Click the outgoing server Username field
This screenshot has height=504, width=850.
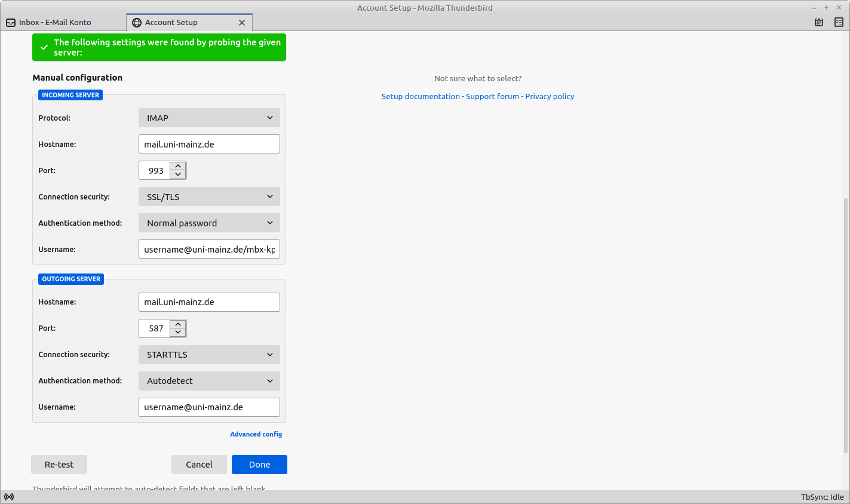pos(209,407)
